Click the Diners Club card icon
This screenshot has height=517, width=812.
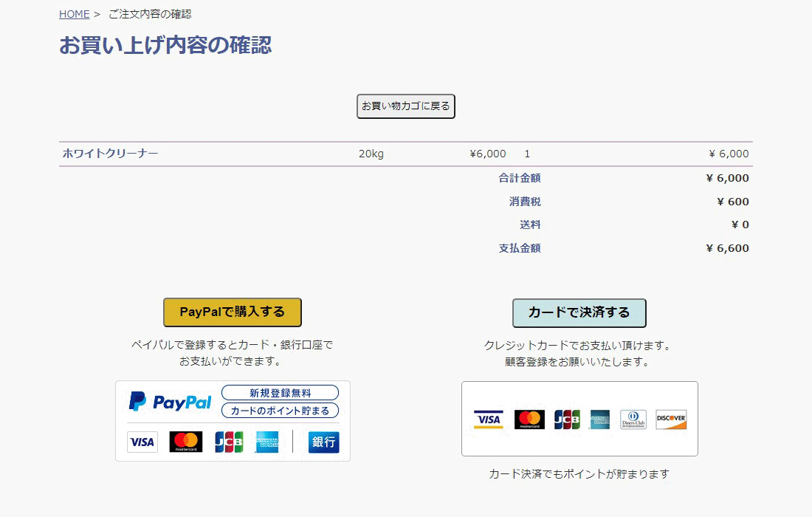tap(633, 419)
